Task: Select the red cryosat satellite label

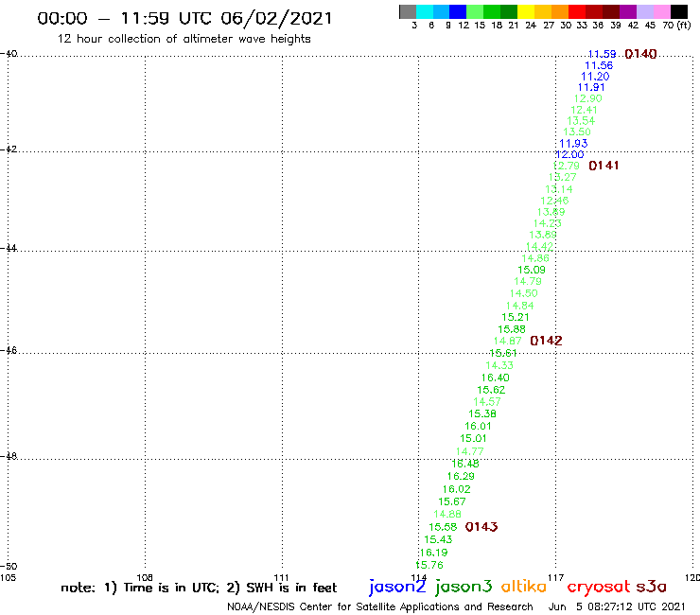Action: pos(598,588)
